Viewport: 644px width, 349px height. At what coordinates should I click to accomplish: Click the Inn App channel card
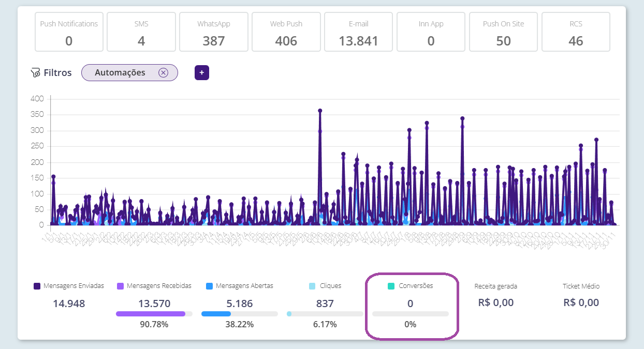point(431,32)
